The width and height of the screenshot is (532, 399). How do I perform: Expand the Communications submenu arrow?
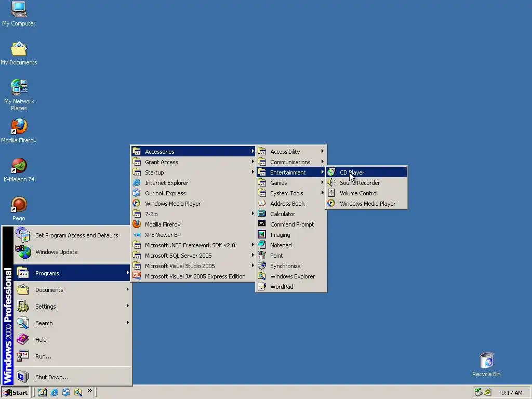(x=322, y=162)
